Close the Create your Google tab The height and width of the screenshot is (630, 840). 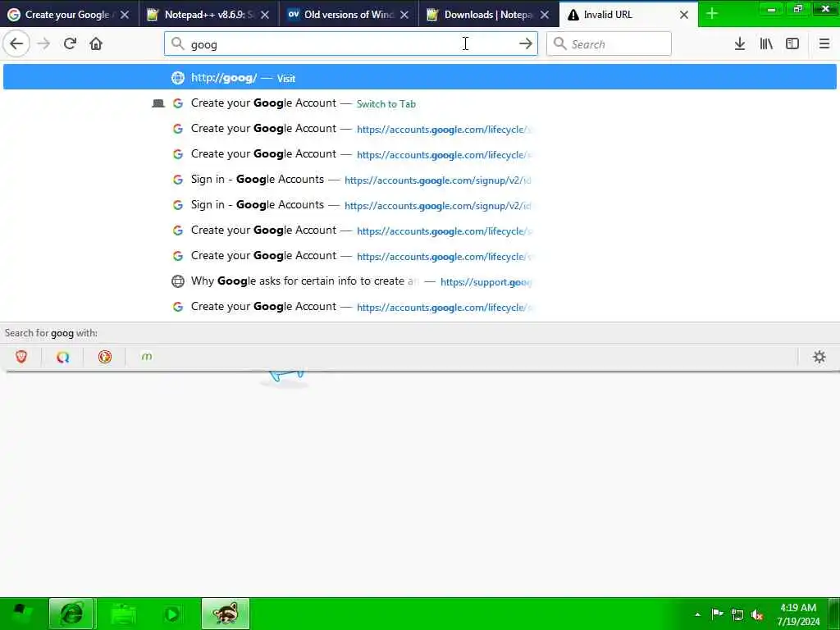125,15
